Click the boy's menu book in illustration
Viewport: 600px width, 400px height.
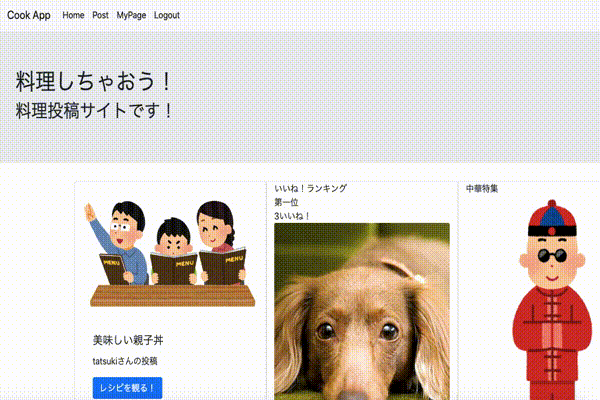tap(173, 268)
